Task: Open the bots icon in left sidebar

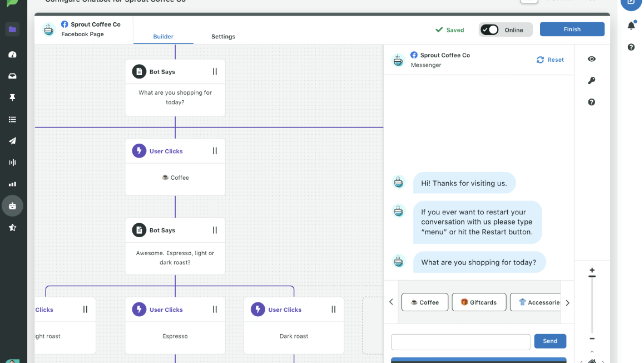Action: (x=12, y=206)
